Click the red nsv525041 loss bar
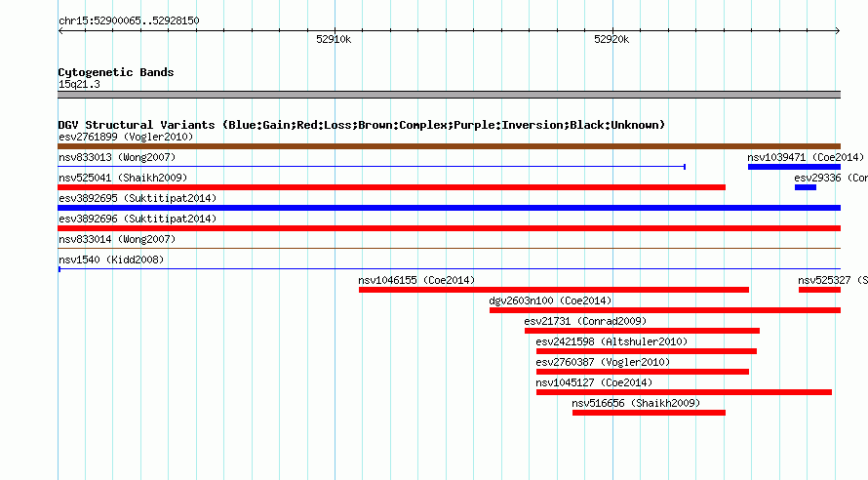This screenshot has height=480, width=868. (391, 187)
